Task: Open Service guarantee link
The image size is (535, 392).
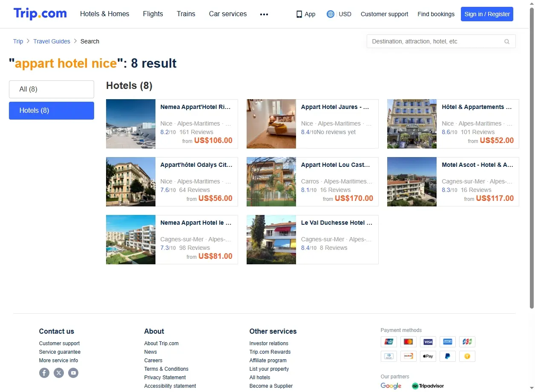Action: [60, 352]
